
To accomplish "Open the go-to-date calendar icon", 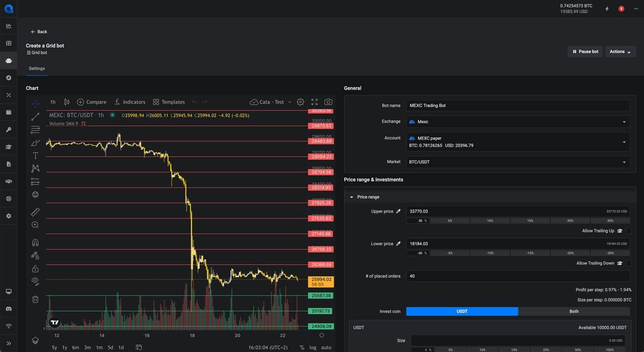I will [x=139, y=348].
